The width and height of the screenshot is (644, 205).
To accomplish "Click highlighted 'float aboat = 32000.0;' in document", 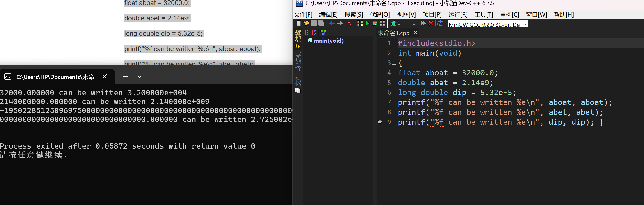I will [x=157, y=3].
